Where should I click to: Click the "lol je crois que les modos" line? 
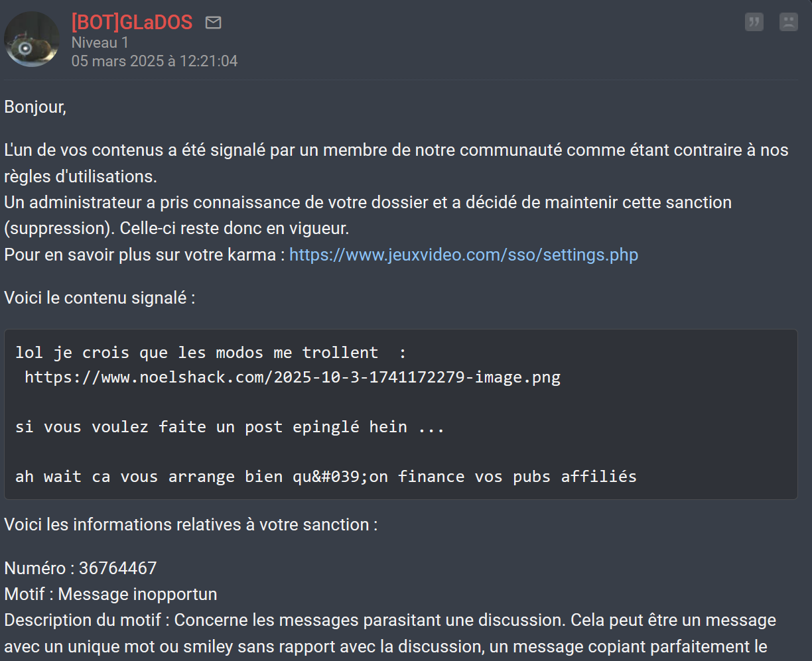(211, 353)
